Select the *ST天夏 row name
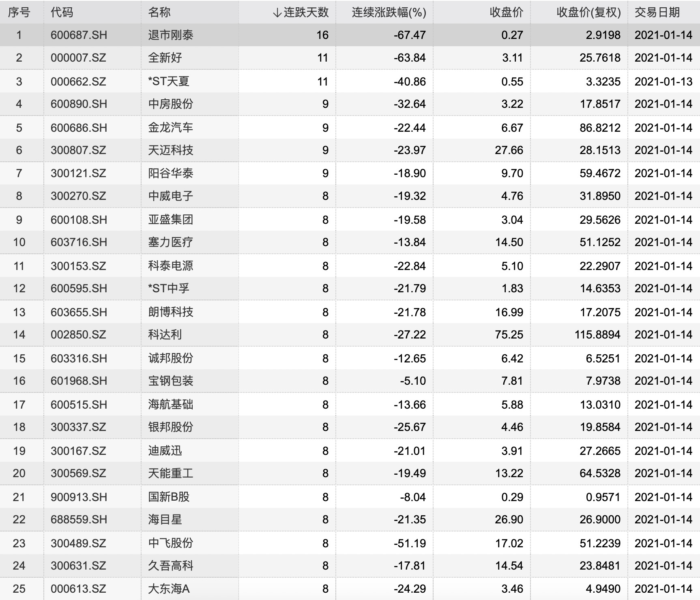Image resolution: width=700 pixels, height=600 pixels. (x=169, y=81)
